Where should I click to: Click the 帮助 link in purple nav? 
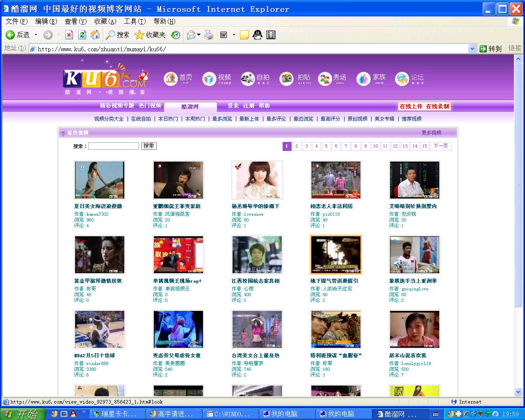point(264,105)
